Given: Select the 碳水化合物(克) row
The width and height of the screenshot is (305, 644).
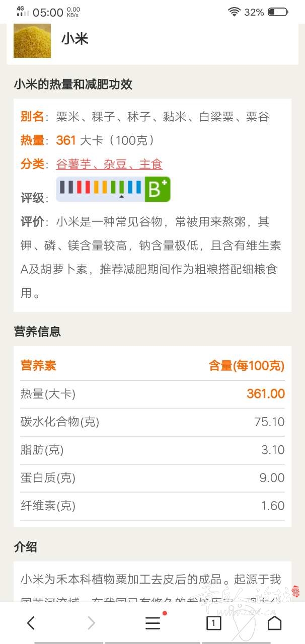Looking at the screenshot, I should [x=152, y=422].
